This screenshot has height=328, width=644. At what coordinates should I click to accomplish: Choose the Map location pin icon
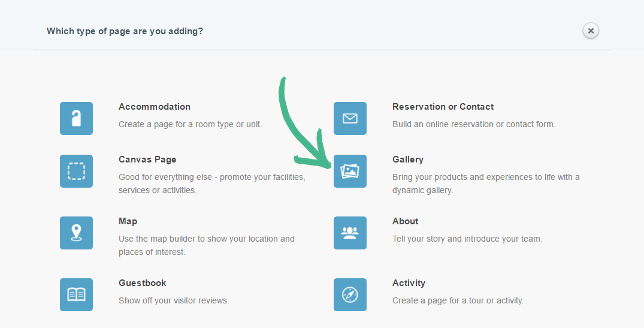[x=76, y=233]
